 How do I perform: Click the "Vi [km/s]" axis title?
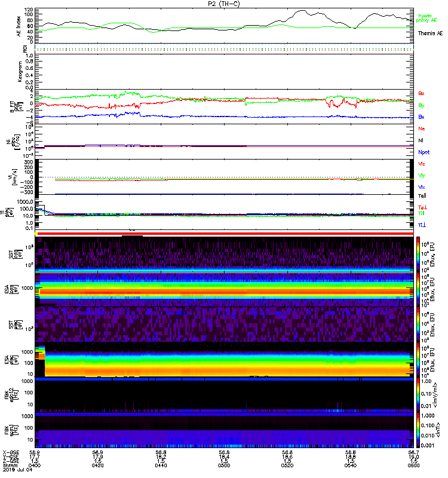point(14,177)
